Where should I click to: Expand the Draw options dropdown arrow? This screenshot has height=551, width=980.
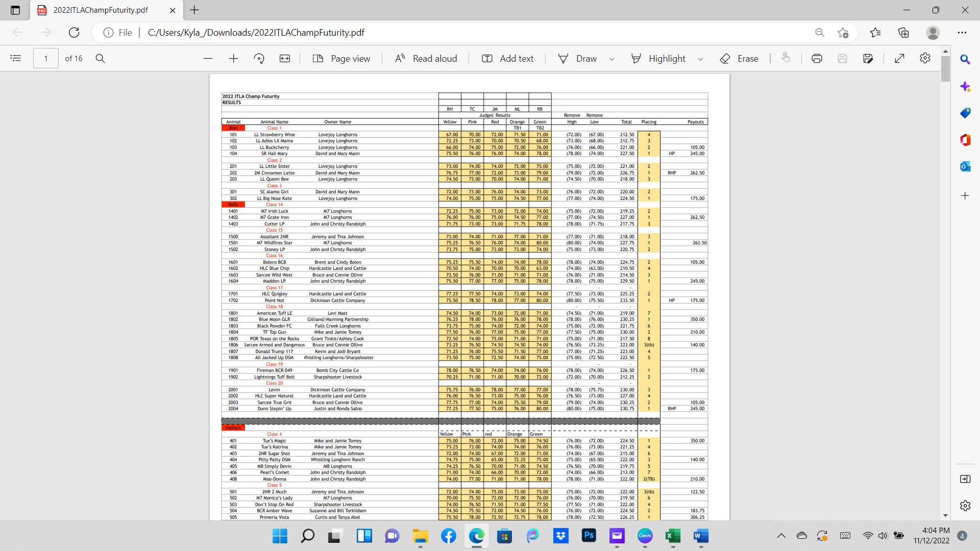click(x=611, y=59)
